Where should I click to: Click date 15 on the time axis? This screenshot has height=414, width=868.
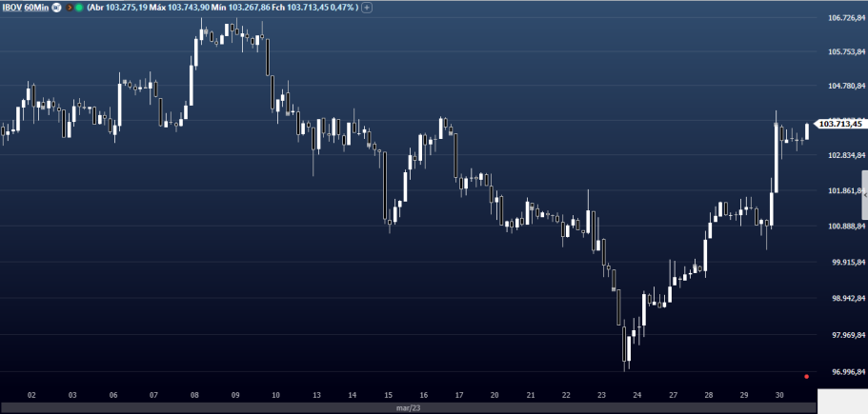point(389,394)
